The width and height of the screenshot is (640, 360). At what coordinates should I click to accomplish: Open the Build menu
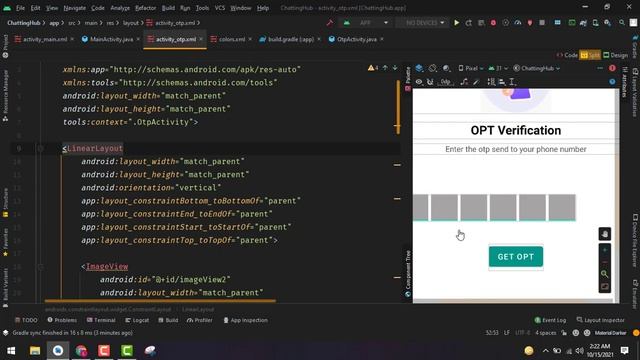tap(168, 8)
